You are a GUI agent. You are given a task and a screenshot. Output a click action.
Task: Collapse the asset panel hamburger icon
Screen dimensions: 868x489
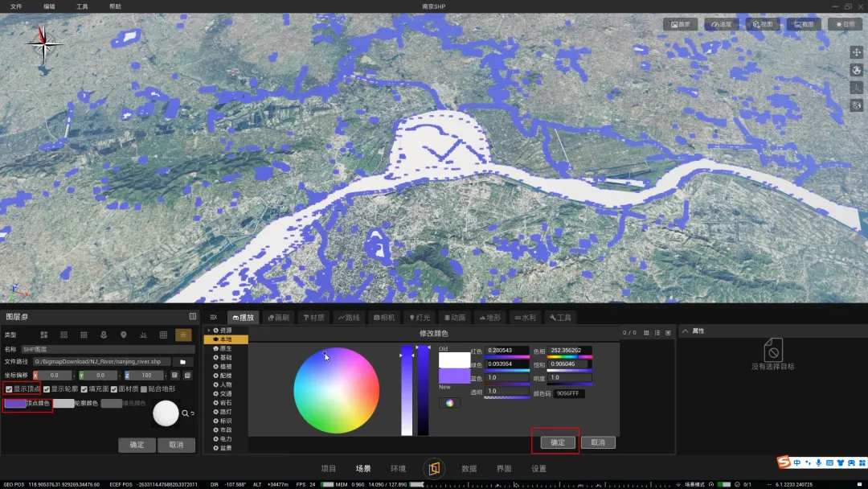click(214, 318)
